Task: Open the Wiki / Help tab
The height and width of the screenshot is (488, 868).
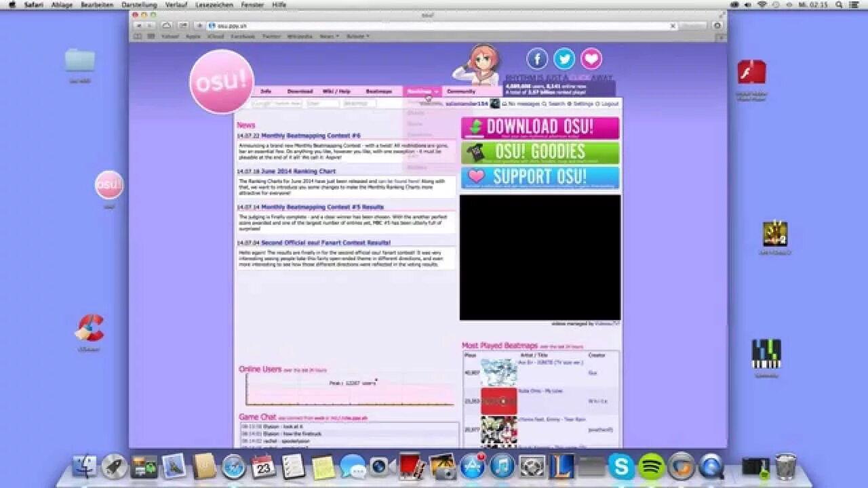Action: pos(336,91)
